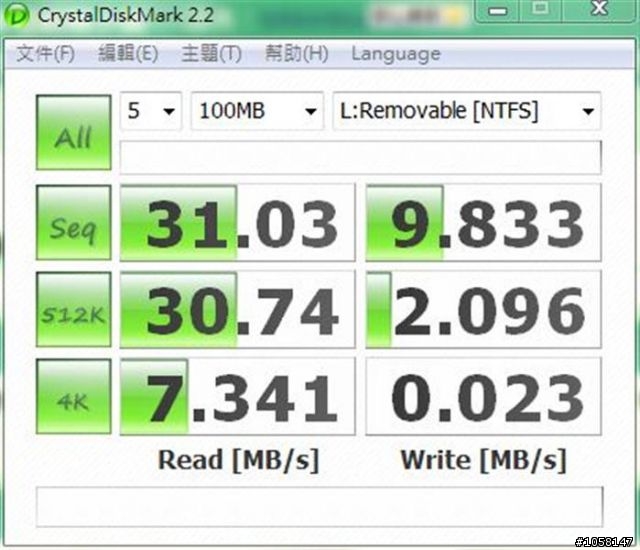Click the CrystalDiskMark app icon in title bar
Screen dimensions: 640x550
16,16
